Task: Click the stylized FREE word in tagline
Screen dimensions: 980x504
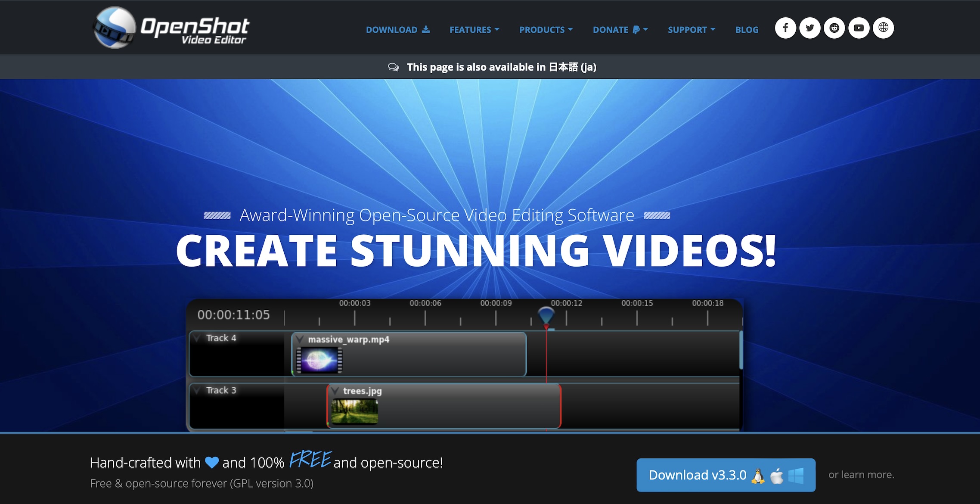Action: (310, 460)
